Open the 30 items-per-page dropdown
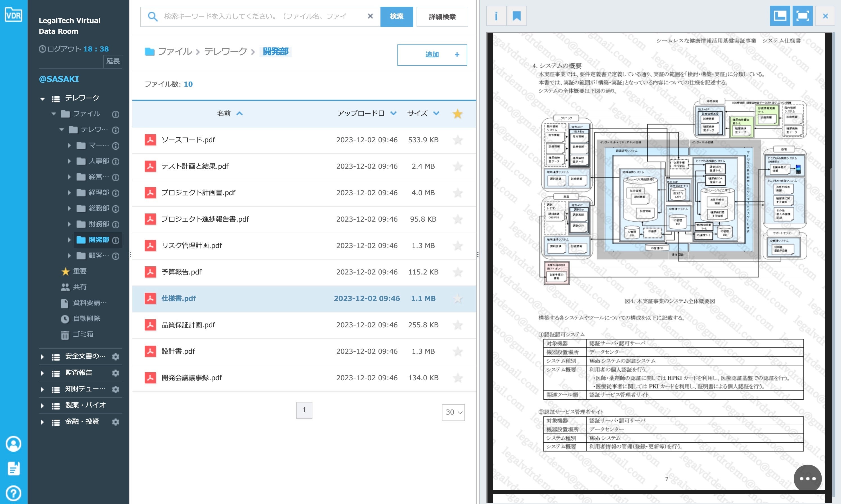This screenshot has width=841, height=504. click(x=453, y=412)
